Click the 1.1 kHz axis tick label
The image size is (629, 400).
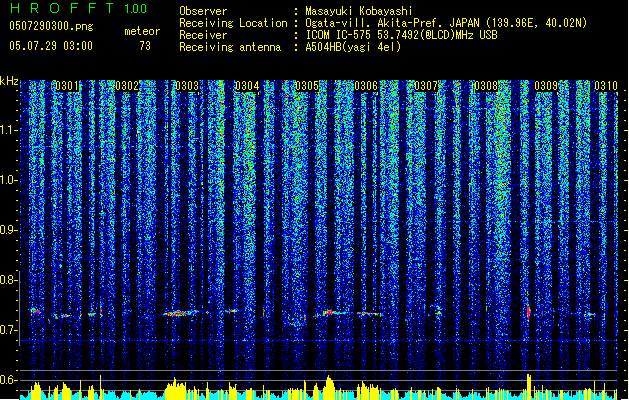point(9,130)
